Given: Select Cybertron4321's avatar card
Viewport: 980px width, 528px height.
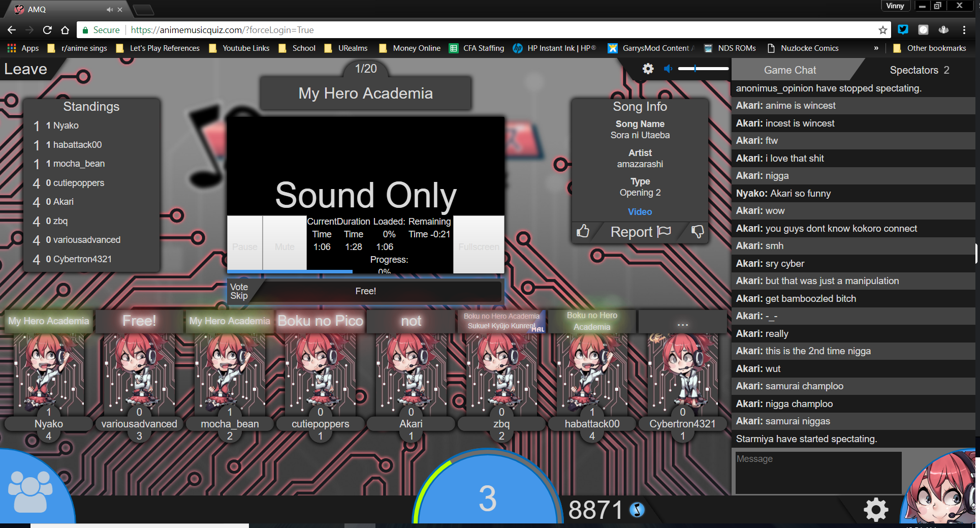Looking at the screenshot, I should [x=682, y=376].
